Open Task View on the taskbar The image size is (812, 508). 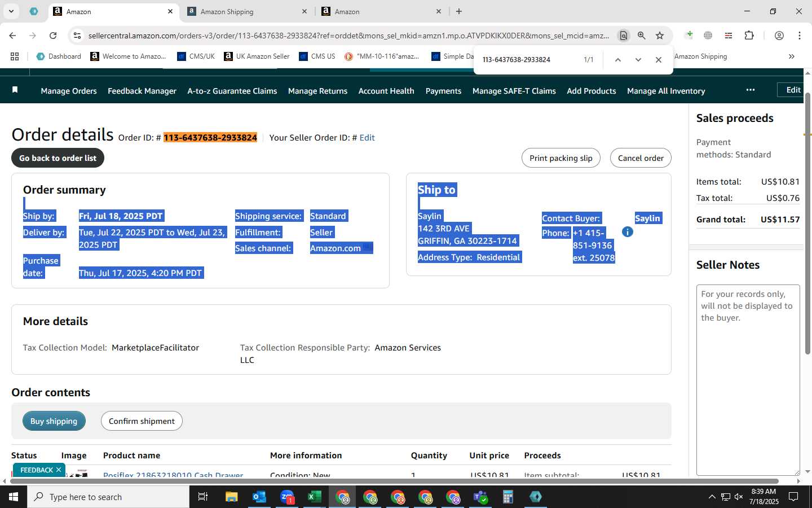pyautogui.click(x=203, y=497)
